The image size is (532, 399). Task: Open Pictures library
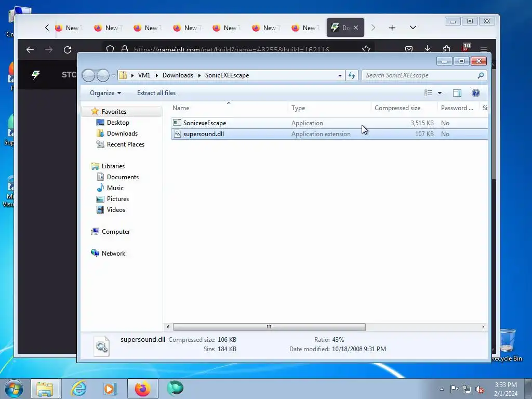[x=118, y=198]
